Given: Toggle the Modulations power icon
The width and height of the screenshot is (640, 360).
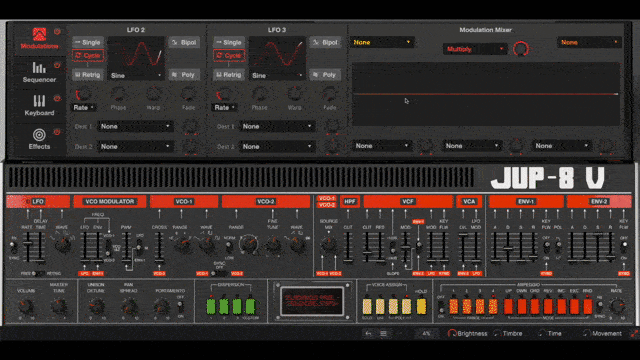Looking at the screenshot, I should pos(57,31).
